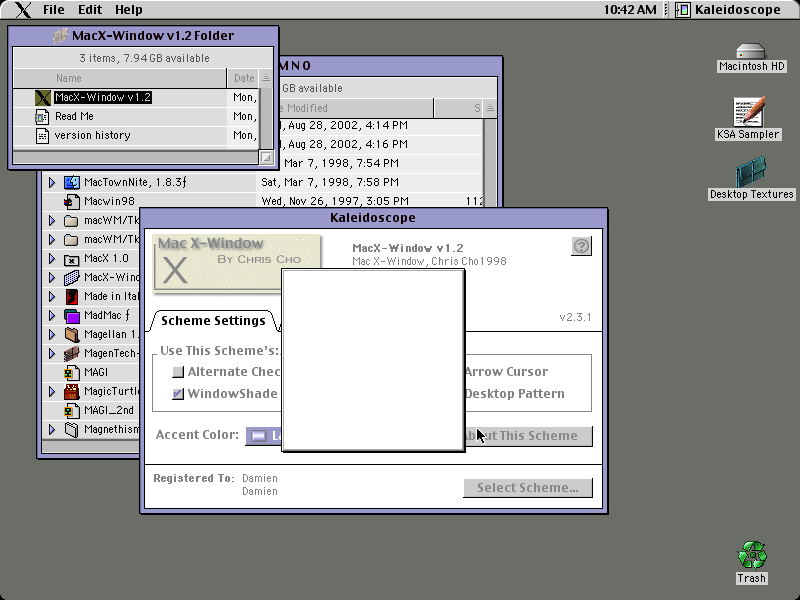
Task: Click the MacX-Window folder title bar icon
Action: (x=60, y=36)
